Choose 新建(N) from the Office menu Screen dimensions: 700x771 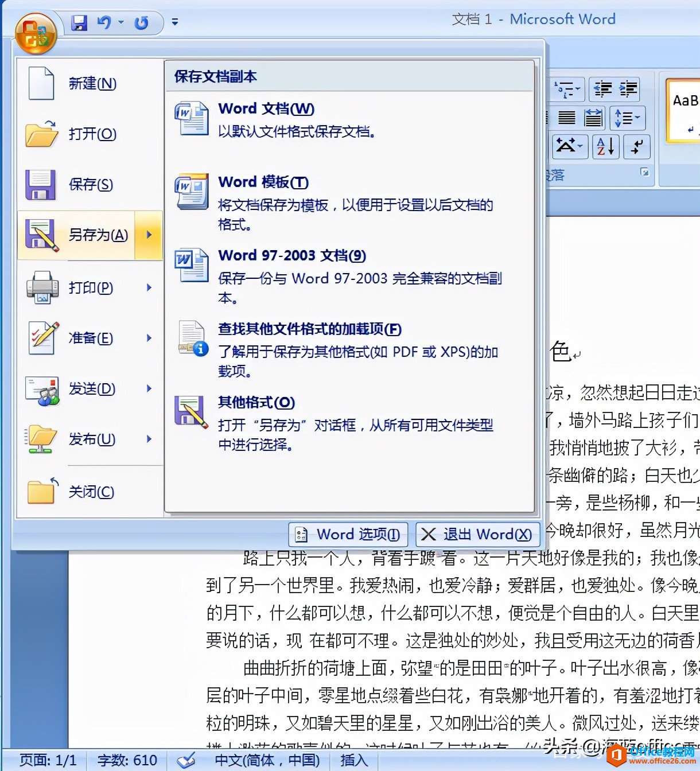(91, 84)
